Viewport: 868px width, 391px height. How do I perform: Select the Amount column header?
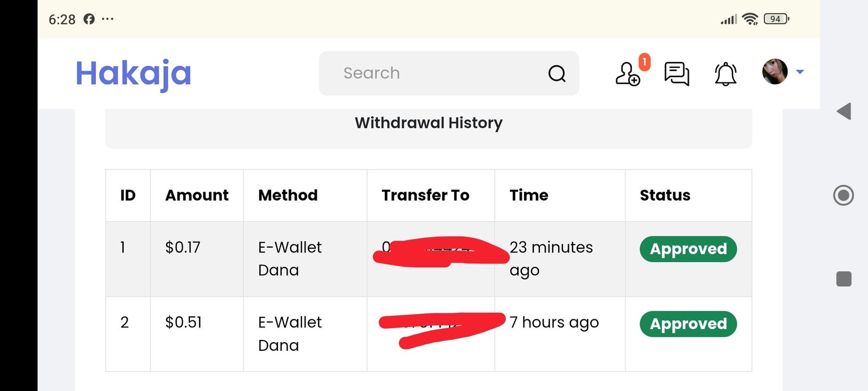(197, 195)
